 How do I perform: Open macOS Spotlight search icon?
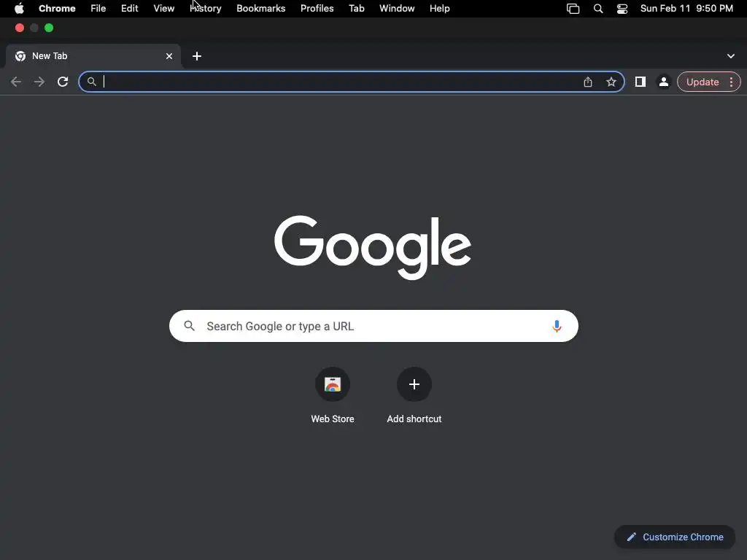click(598, 9)
